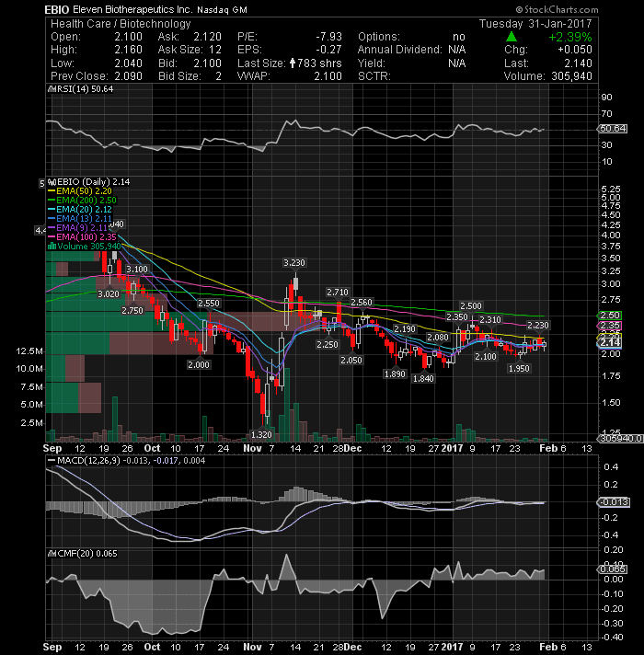Click the Tuesday 31-Jan-2017 date text
This screenshot has width=644, height=655.
coord(535,24)
